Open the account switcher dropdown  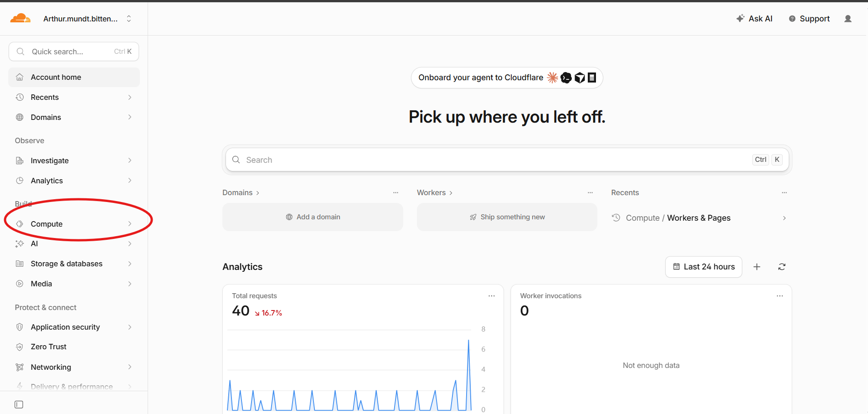pyautogui.click(x=87, y=19)
